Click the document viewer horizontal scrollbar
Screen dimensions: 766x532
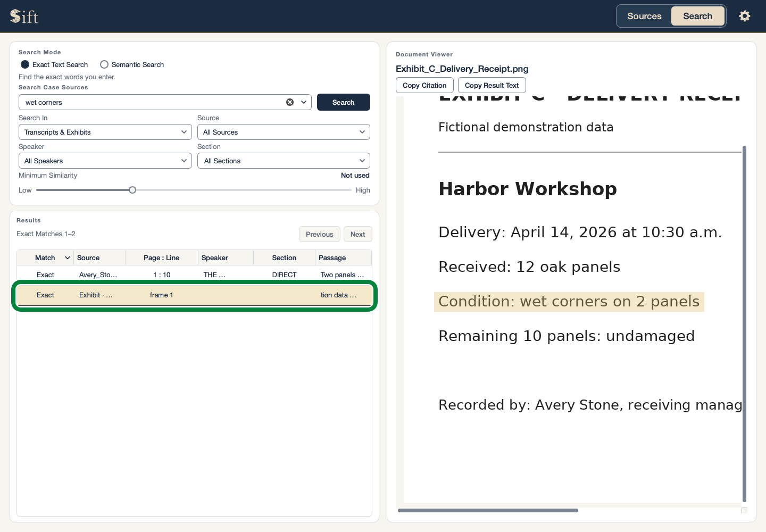(488, 510)
